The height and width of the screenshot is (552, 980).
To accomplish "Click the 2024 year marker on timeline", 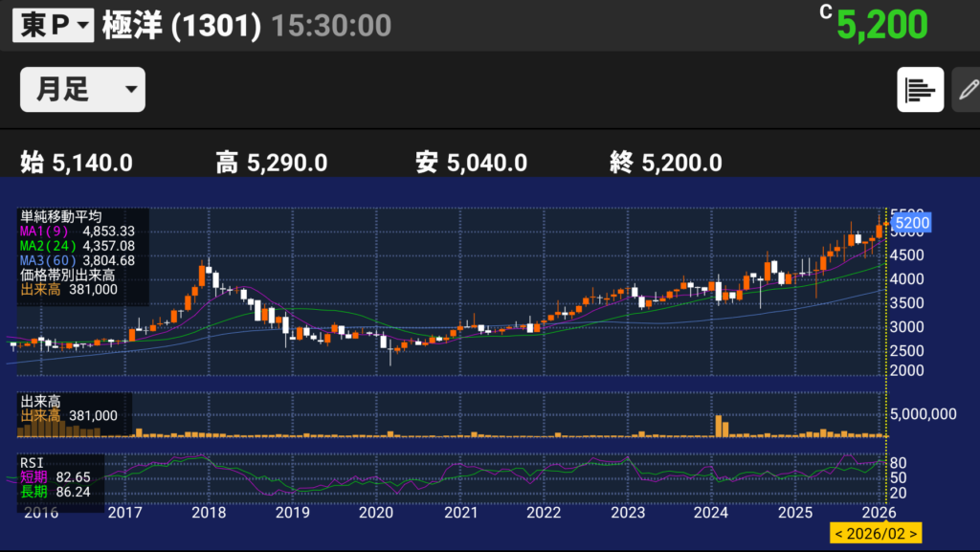I will (x=711, y=513).
